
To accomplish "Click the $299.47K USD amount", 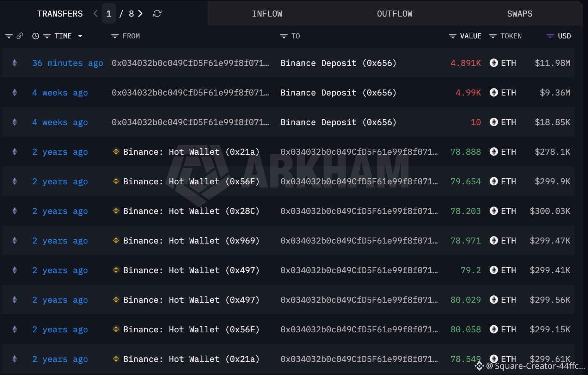I will coord(550,241).
